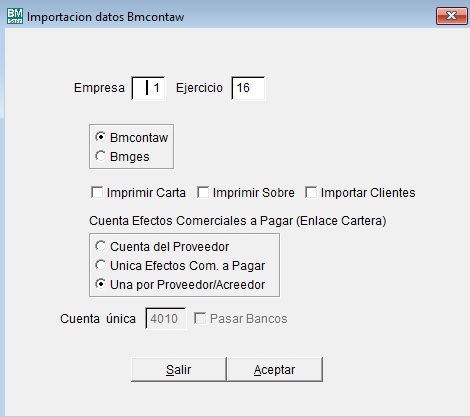Select the Bmcontaw radio option

(x=100, y=137)
